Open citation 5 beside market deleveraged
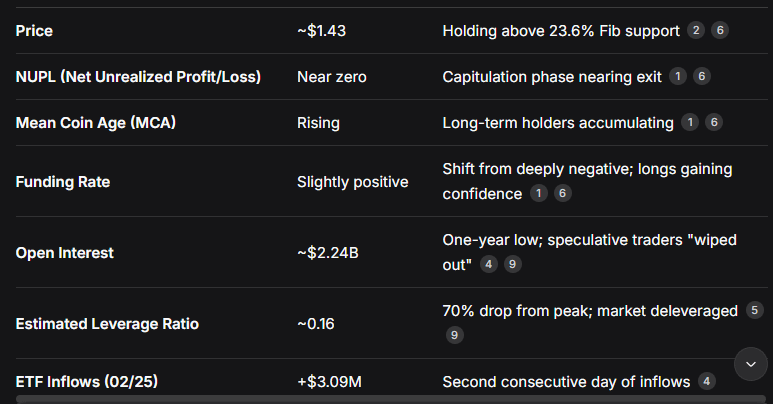Image resolution: width=773 pixels, height=404 pixels. tap(754, 310)
